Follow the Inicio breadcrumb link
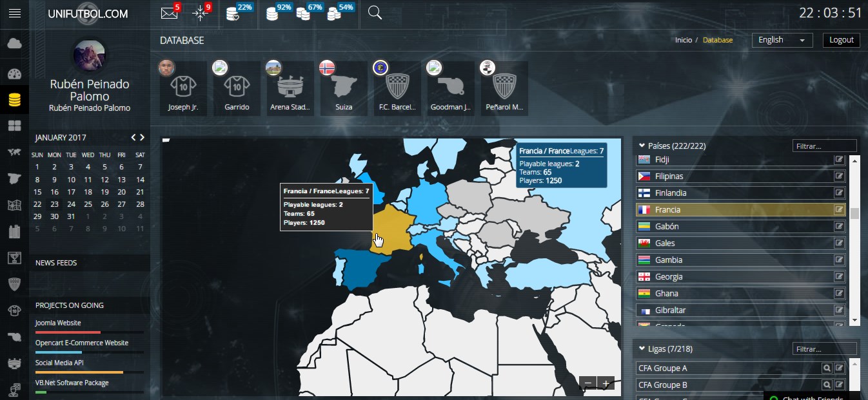The image size is (868, 400). 684,40
